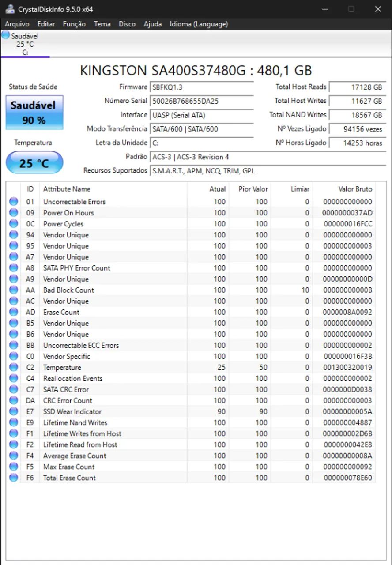Screen dimensions: 392x565
Task: Click the SSD Wear Indicator attribute name
Action: tap(72, 411)
